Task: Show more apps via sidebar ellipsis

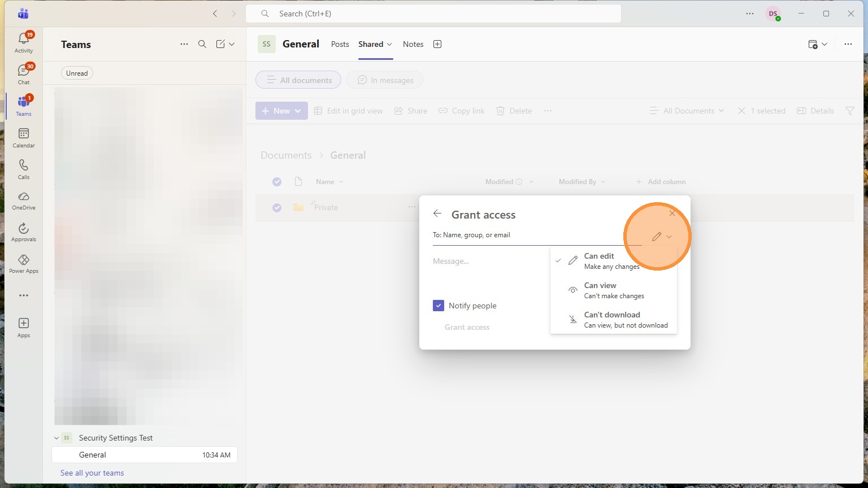Action: (x=24, y=295)
